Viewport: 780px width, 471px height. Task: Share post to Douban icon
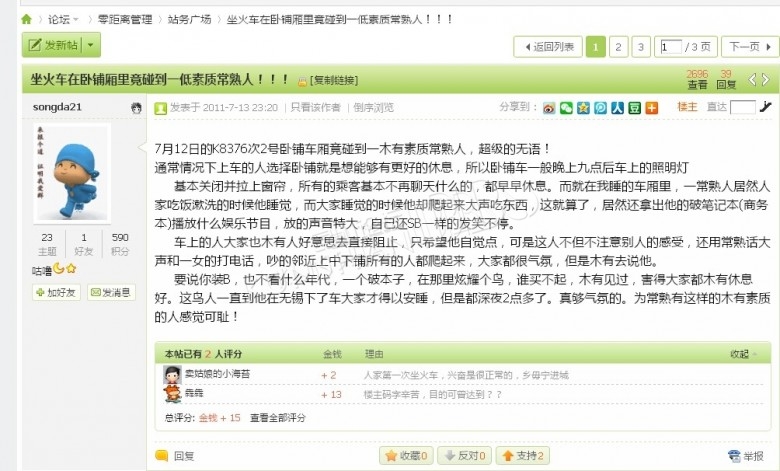[x=634, y=107]
